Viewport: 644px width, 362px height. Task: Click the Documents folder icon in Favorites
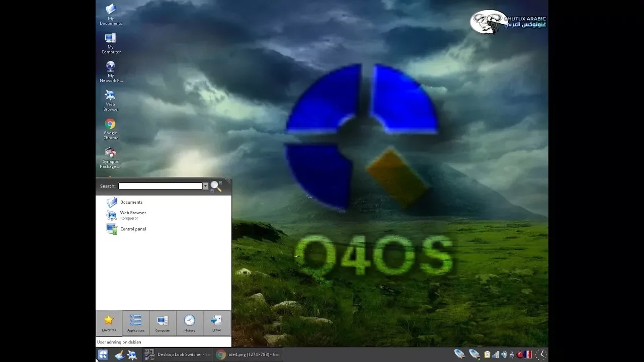(112, 202)
